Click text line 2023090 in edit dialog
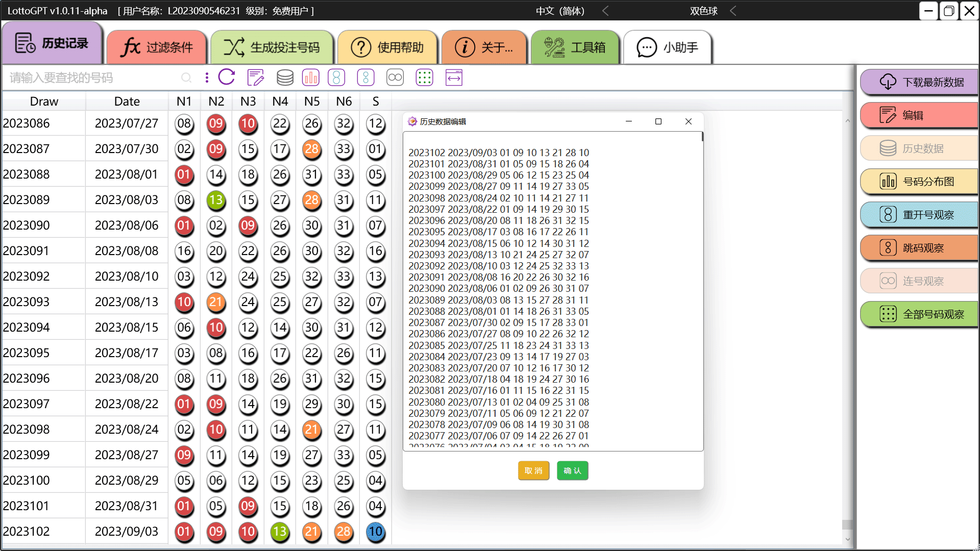980x551 pixels. click(499, 288)
